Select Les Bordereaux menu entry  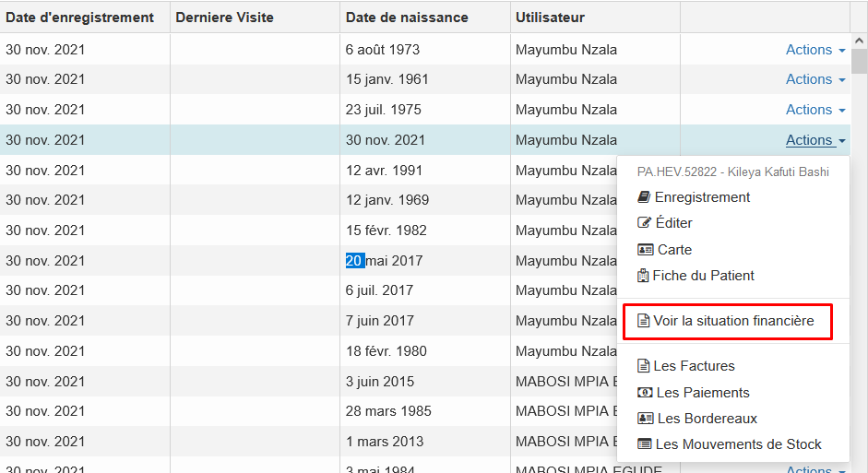(x=707, y=419)
